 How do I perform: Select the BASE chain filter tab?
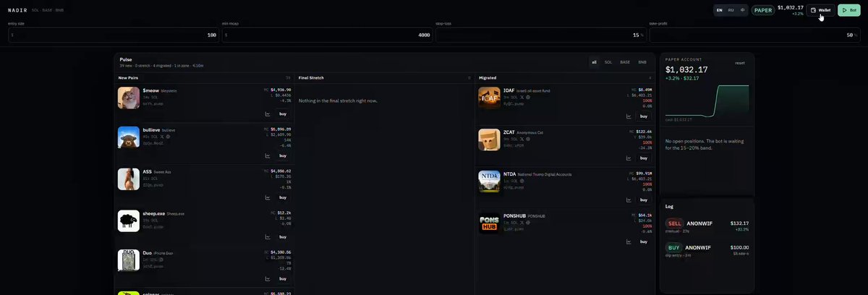[625, 62]
